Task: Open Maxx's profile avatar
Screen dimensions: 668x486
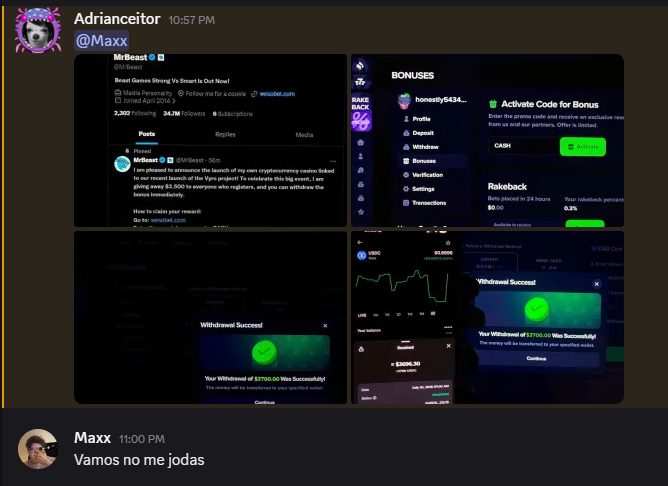Action: [38, 449]
